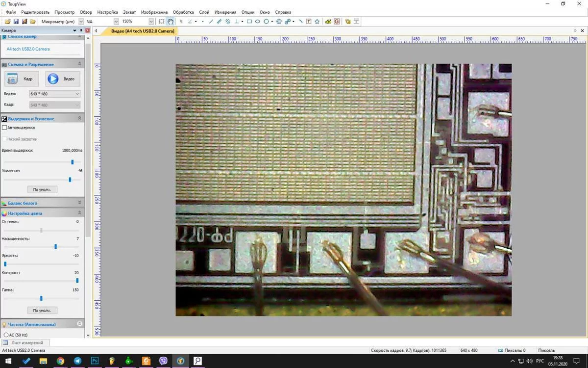Select the ellipse measurement tool

pos(258,22)
